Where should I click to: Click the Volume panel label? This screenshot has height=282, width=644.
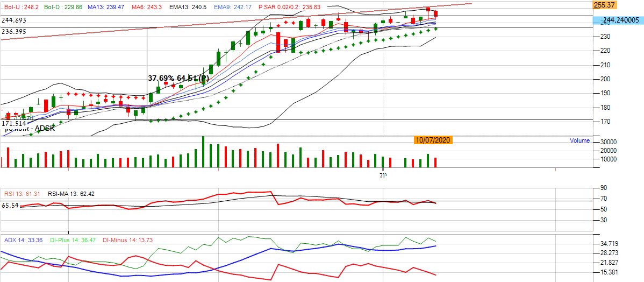click(579, 140)
